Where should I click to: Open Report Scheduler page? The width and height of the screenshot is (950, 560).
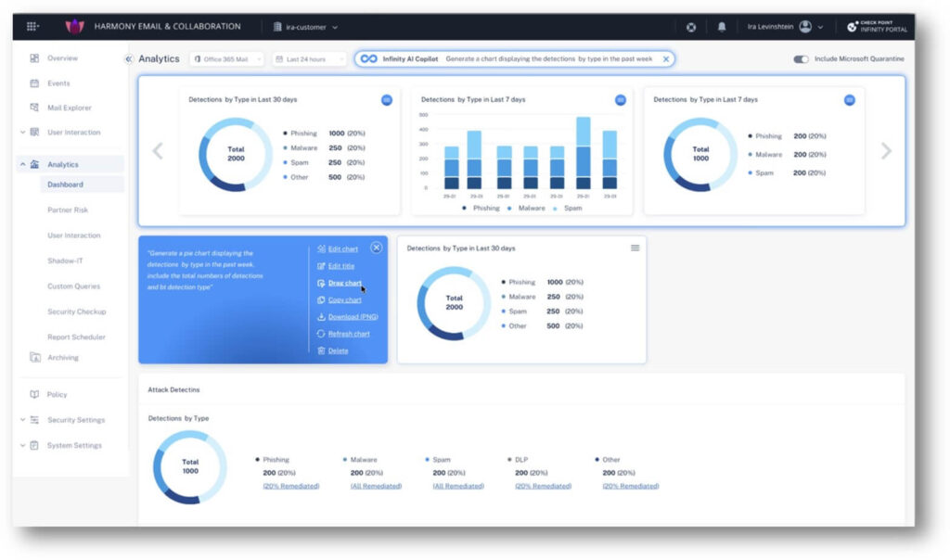click(76, 337)
